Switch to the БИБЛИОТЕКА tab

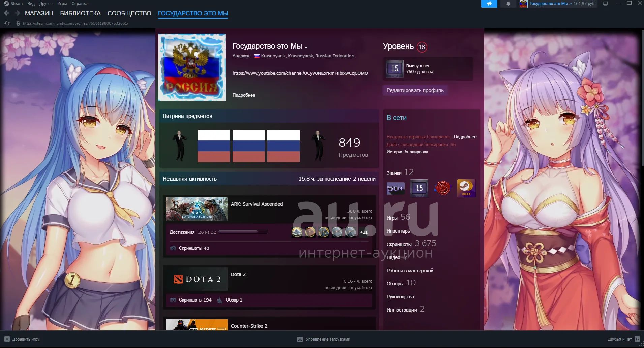pos(80,13)
